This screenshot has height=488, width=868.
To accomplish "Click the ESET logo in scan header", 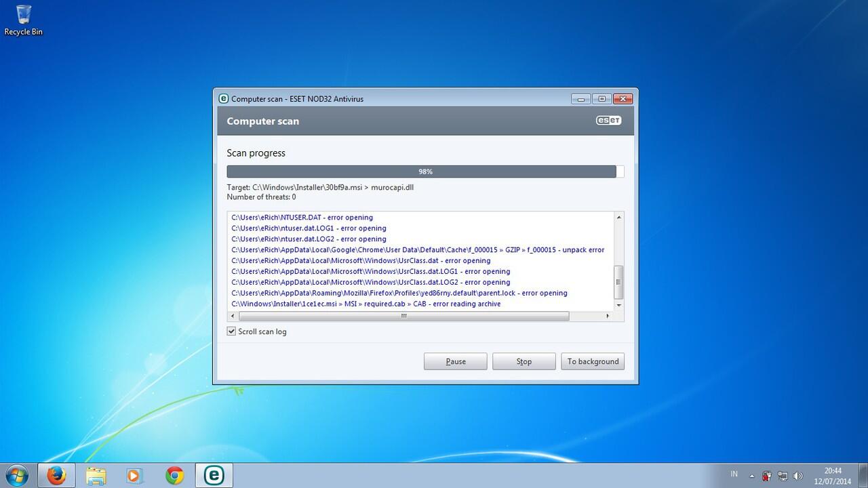I will (x=608, y=121).
